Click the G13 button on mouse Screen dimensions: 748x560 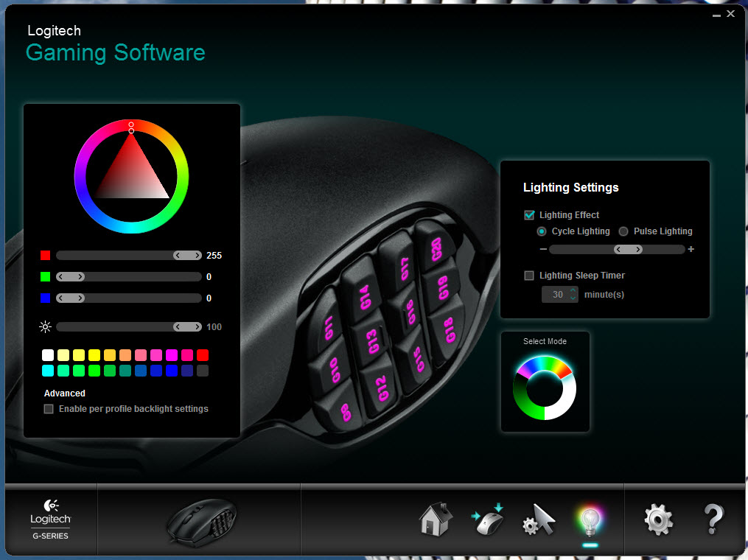click(371, 341)
